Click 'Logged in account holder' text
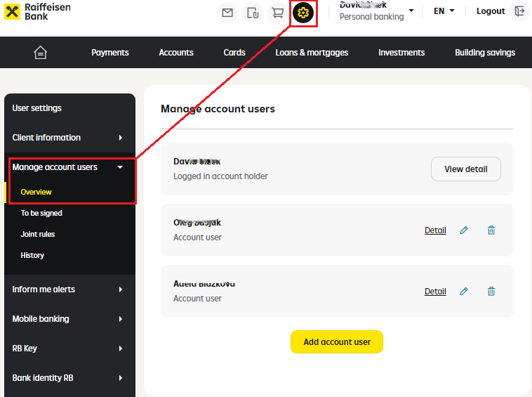The height and width of the screenshot is (397, 532). pos(220,176)
